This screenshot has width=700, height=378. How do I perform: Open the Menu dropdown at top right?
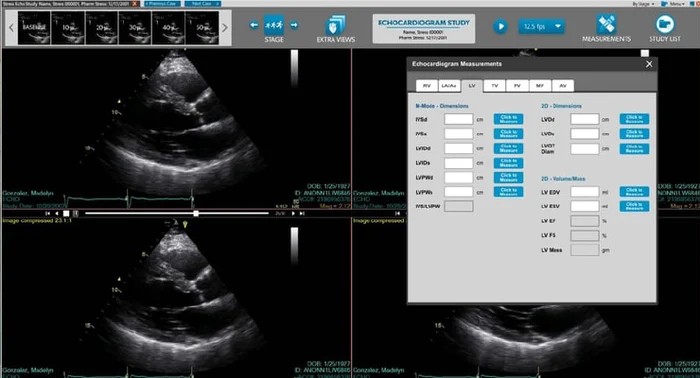(x=673, y=4)
